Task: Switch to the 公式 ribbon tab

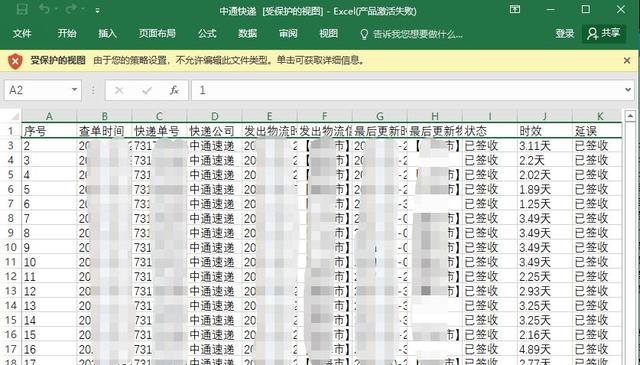Action: coord(207,33)
